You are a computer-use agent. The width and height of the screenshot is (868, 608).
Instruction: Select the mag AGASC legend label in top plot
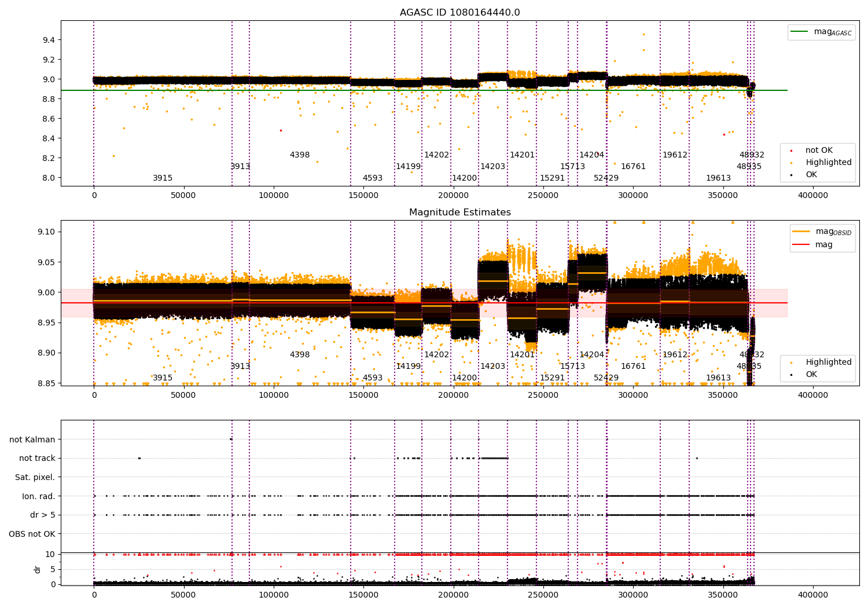pos(833,32)
